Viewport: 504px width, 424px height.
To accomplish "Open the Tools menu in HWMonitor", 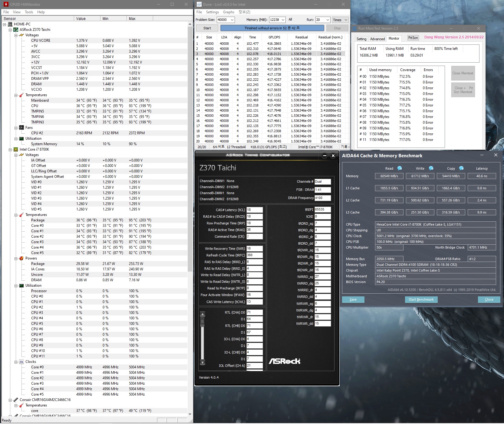I will (29, 12).
